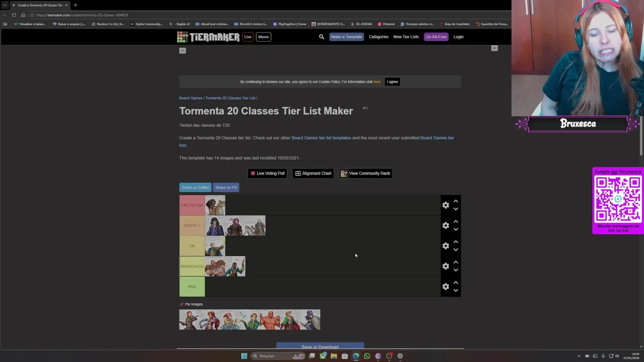Open the Live menu item

click(x=248, y=37)
